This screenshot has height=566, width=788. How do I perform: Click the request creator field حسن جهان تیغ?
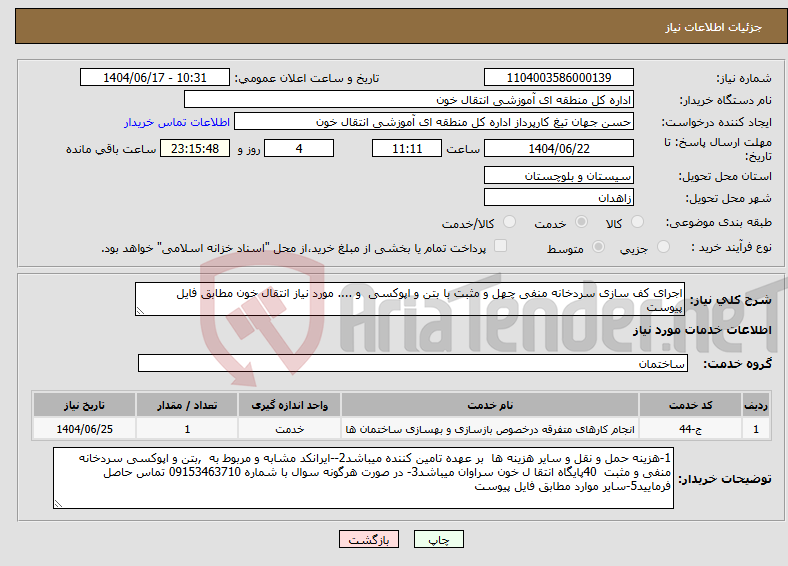click(434, 122)
